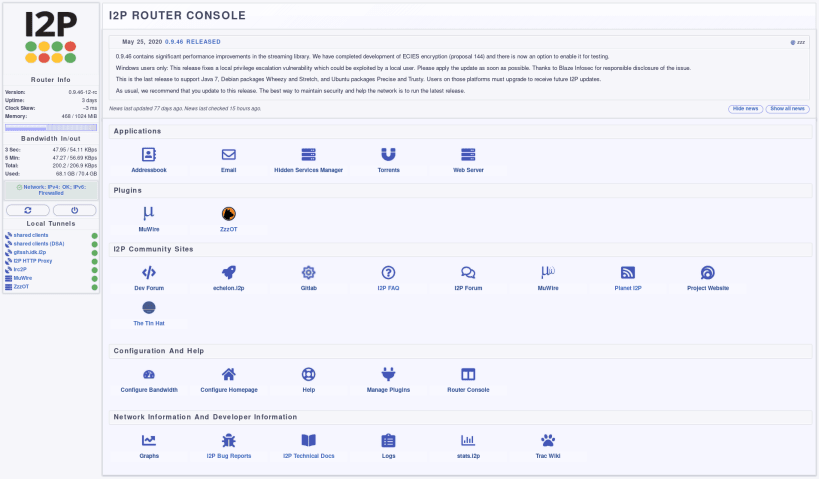The image size is (819, 479).
Task: Open Configure Homepage house icon
Action: [x=229, y=375]
